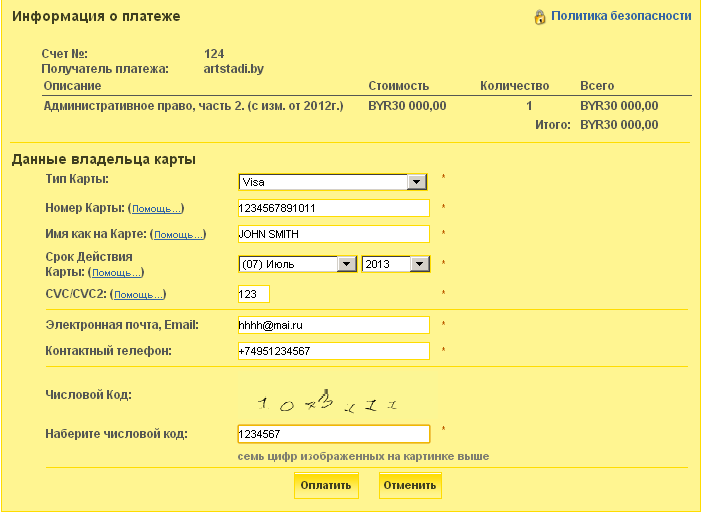Open the Тип Карты Visa dropdown
The width and height of the screenshot is (702, 513).
pyautogui.click(x=333, y=182)
